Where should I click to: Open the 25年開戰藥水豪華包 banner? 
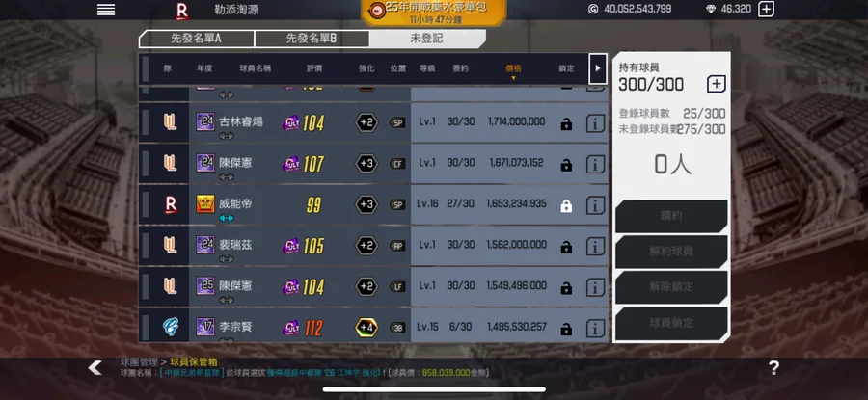point(433,13)
